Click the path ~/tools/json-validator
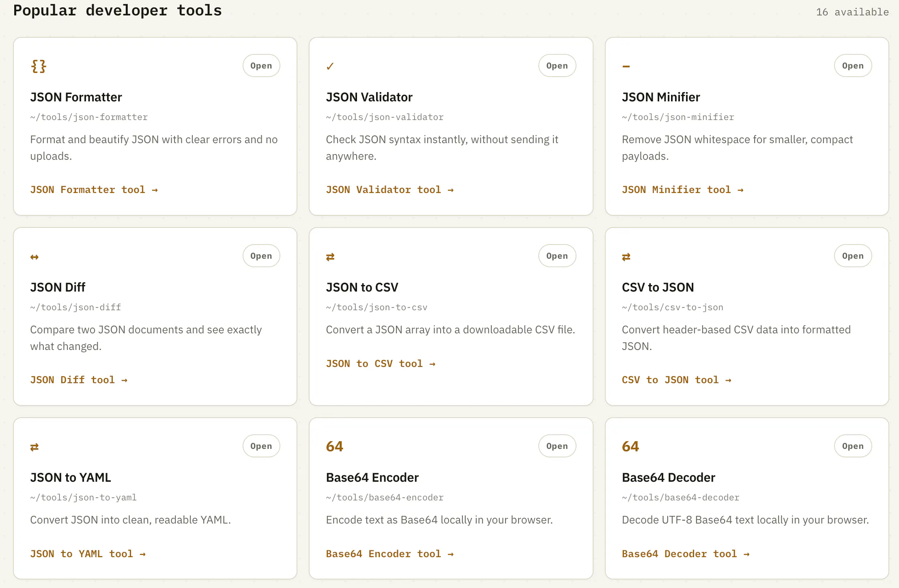 tap(385, 117)
